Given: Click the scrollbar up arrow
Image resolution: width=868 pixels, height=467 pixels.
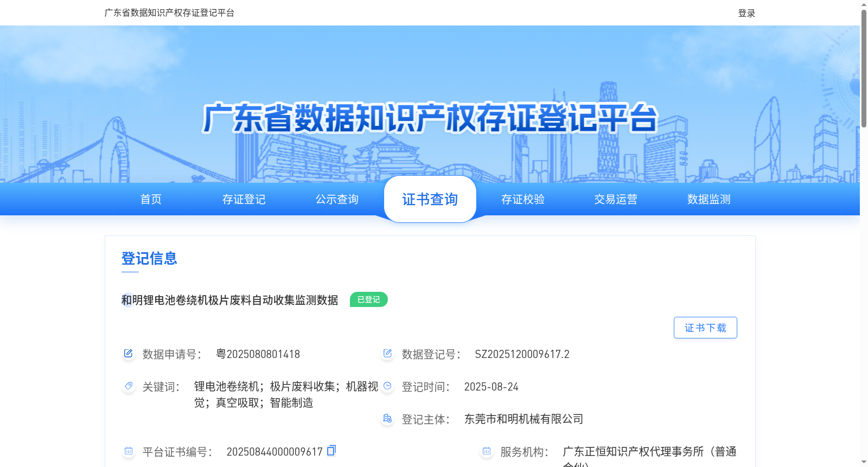Looking at the screenshot, I should coord(864,4).
